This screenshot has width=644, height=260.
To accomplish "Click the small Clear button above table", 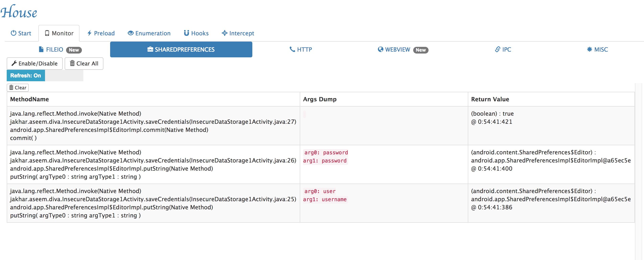I will 18,87.
